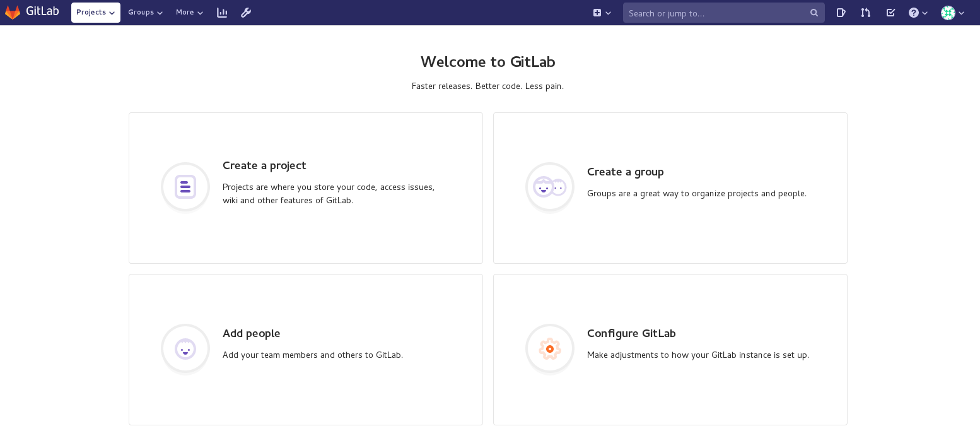Click "Groups are a great way" description
The width and height of the screenshot is (980, 426).
pyautogui.click(x=697, y=194)
